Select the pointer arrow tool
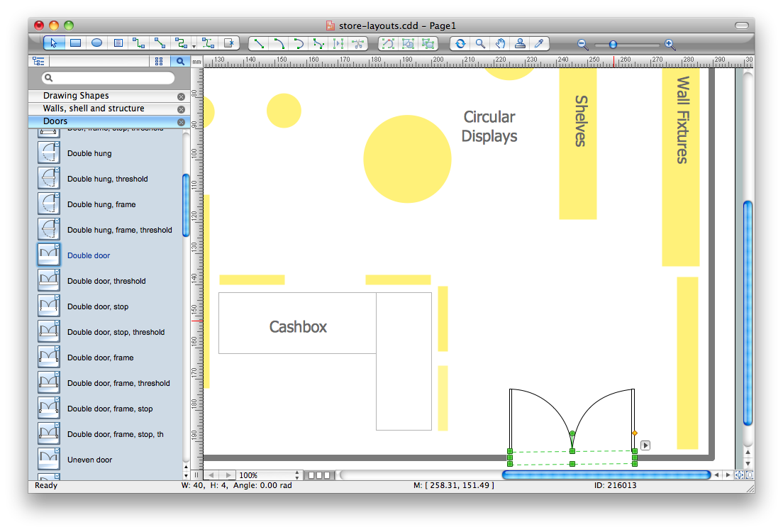Viewport: 783px width, 532px height. 55,43
